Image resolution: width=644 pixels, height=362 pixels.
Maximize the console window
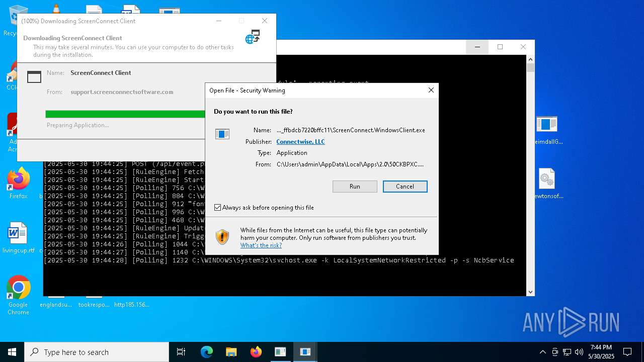[x=500, y=47]
